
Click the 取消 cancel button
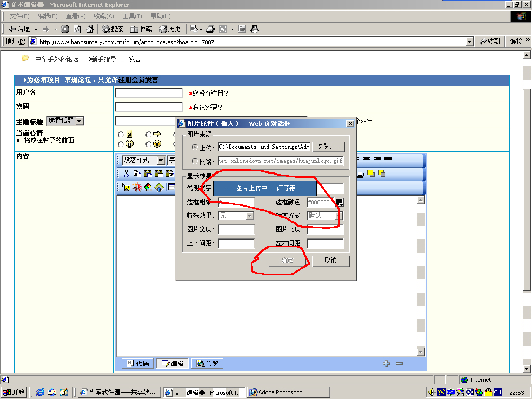(330, 260)
